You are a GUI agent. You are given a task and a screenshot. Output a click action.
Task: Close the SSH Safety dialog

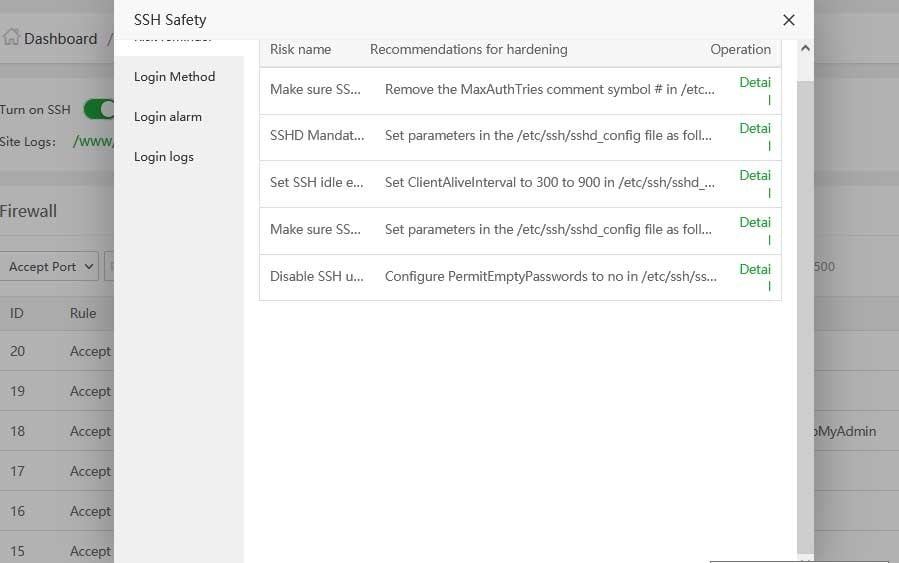788,20
